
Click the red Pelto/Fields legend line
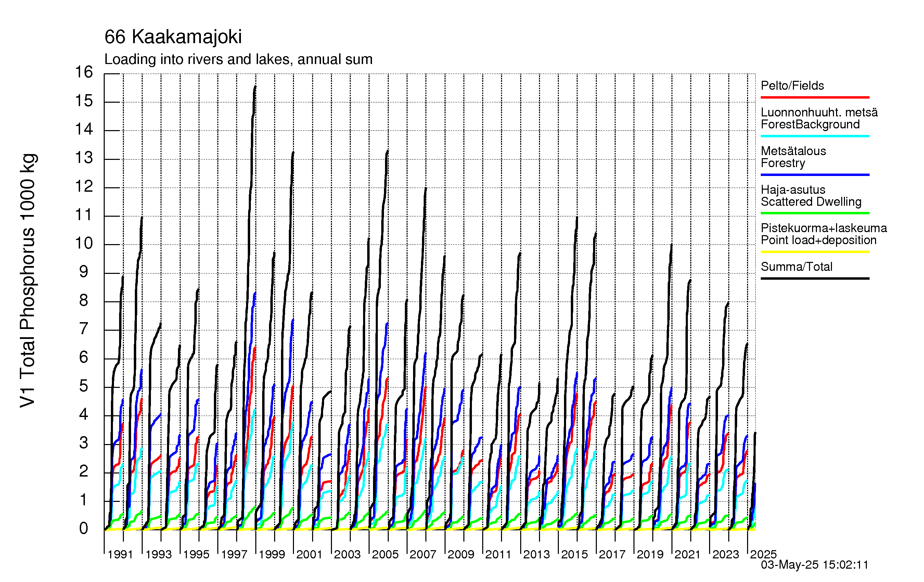pyautogui.click(x=815, y=98)
